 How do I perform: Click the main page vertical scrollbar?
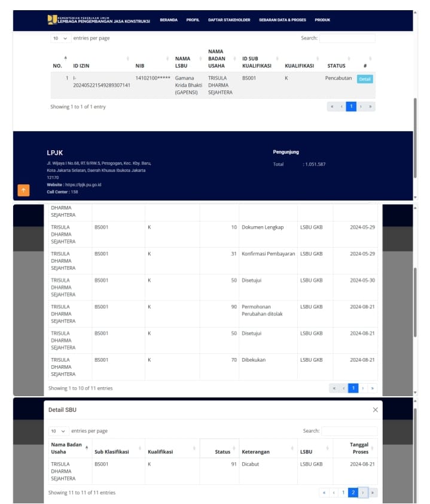coord(415,138)
